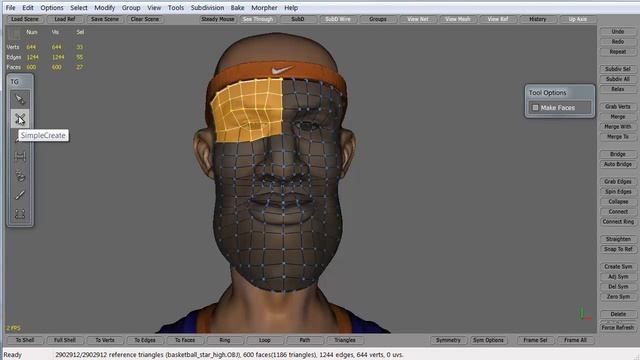Toggle View Net
The height and width of the screenshot is (360, 640).
[418, 19]
